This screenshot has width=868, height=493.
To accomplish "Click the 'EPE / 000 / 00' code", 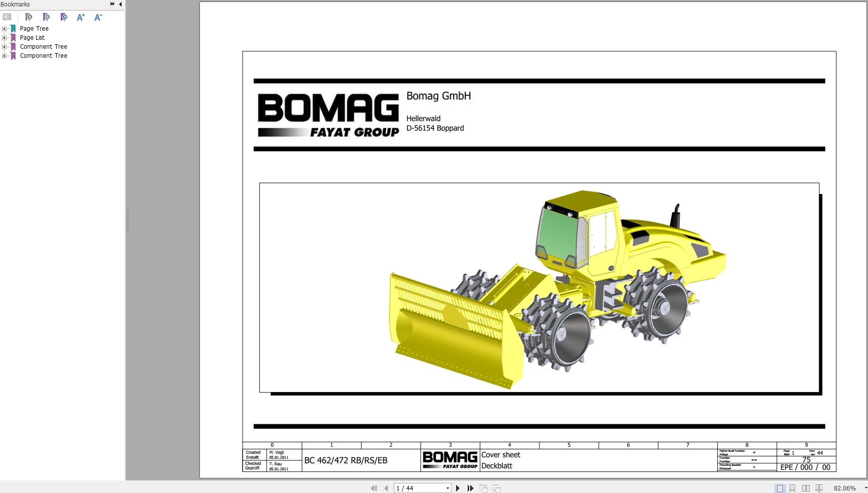I will tap(805, 467).
